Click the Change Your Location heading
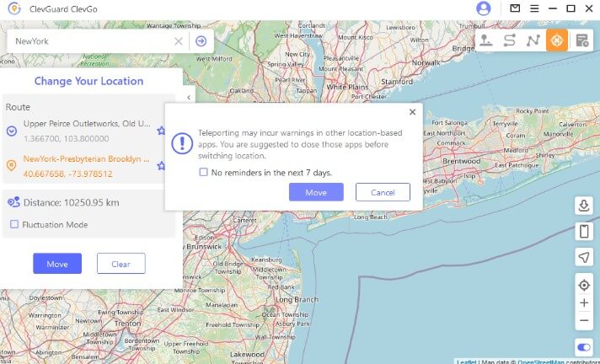Viewport: 600px width, 364px height. (x=88, y=81)
